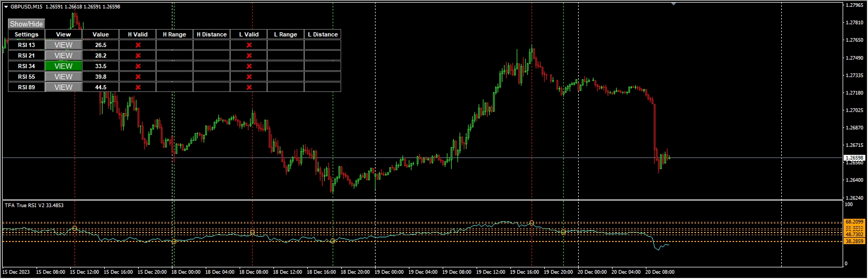Click the H Valid red X in RSI 55 row
The image size is (868, 279).
tap(138, 77)
